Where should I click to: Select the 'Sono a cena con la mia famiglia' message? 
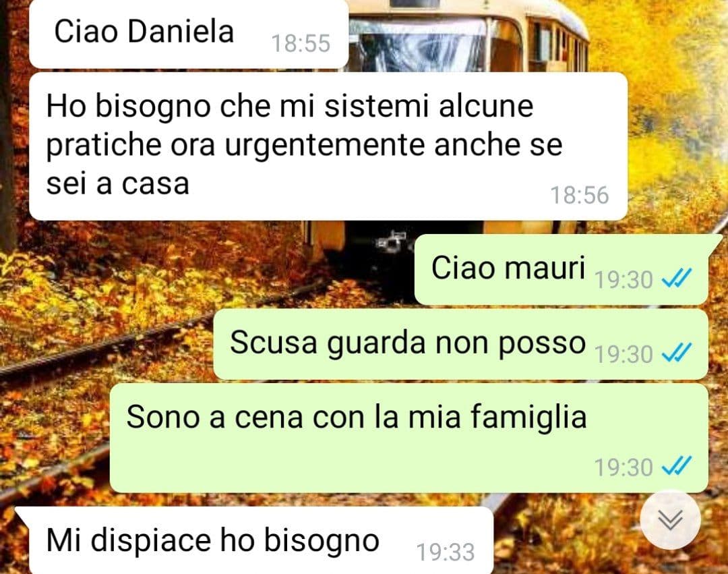(409, 438)
